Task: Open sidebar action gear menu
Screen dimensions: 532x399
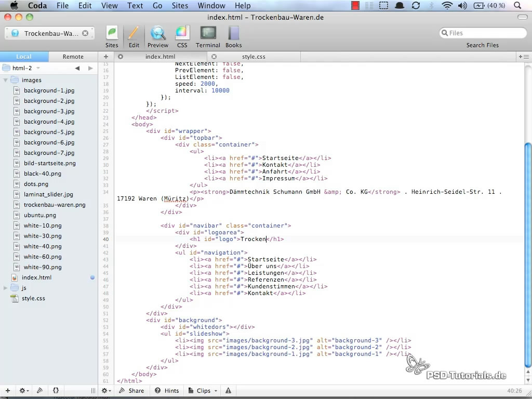Action: (24, 391)
